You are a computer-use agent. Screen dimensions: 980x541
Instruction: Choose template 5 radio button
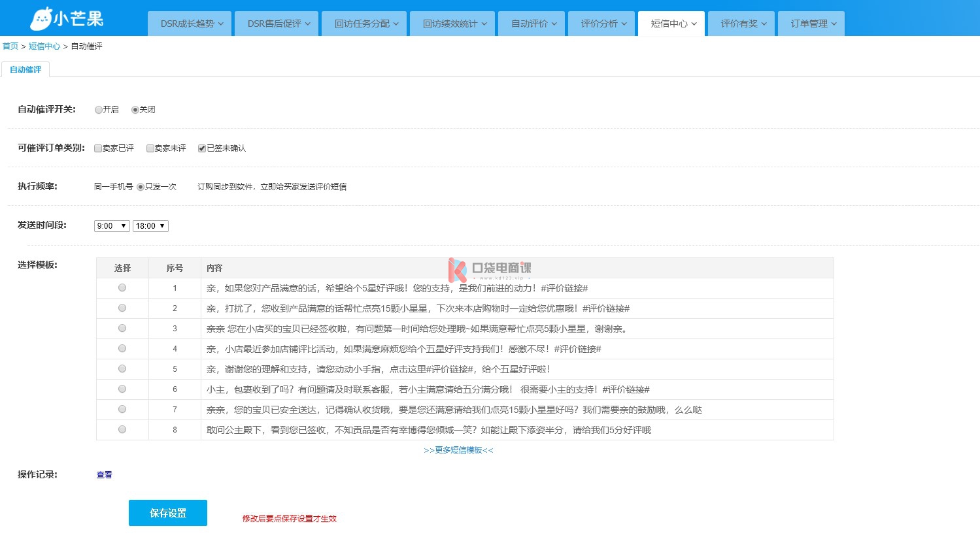[x=122, y=369]
